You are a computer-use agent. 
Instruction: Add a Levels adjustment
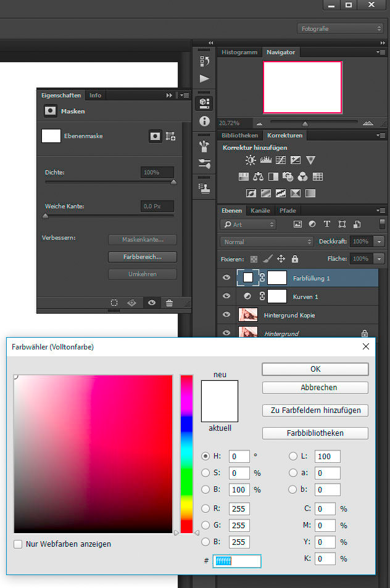pos(266,160)
